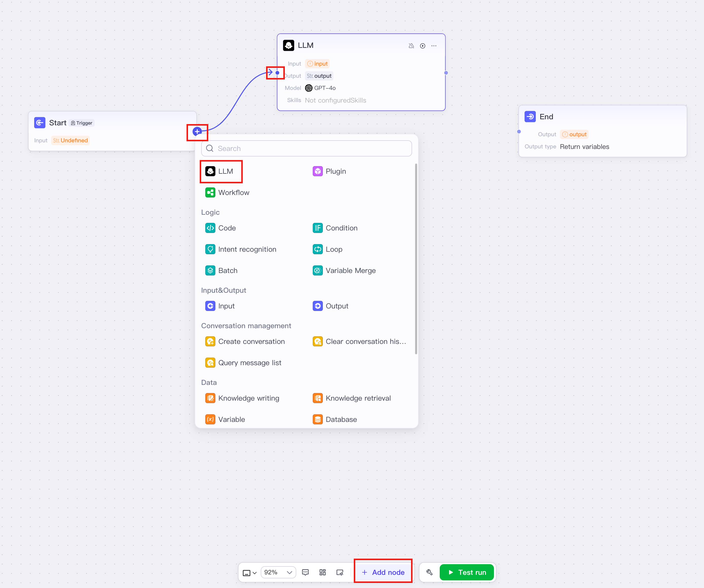The height and width of the screenshot is (588, 704).
Task: Click the End node icon
Action: click(x=530, y=117)
